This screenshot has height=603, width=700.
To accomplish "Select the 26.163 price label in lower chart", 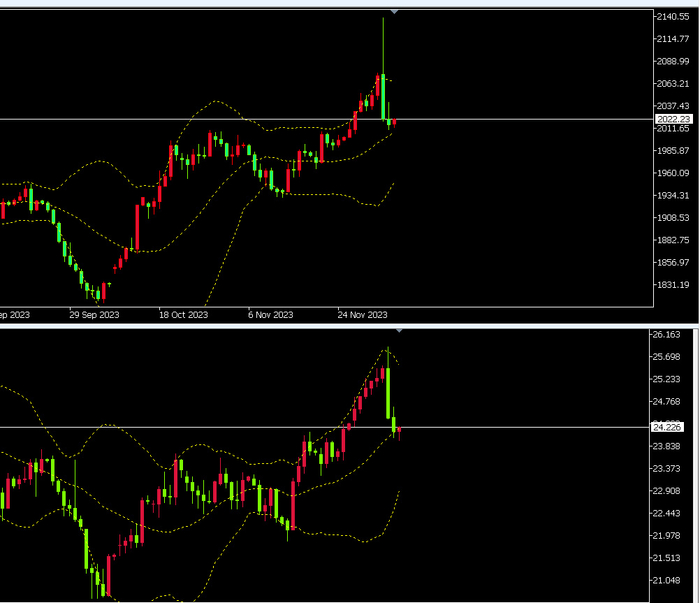I will point(667,335).
